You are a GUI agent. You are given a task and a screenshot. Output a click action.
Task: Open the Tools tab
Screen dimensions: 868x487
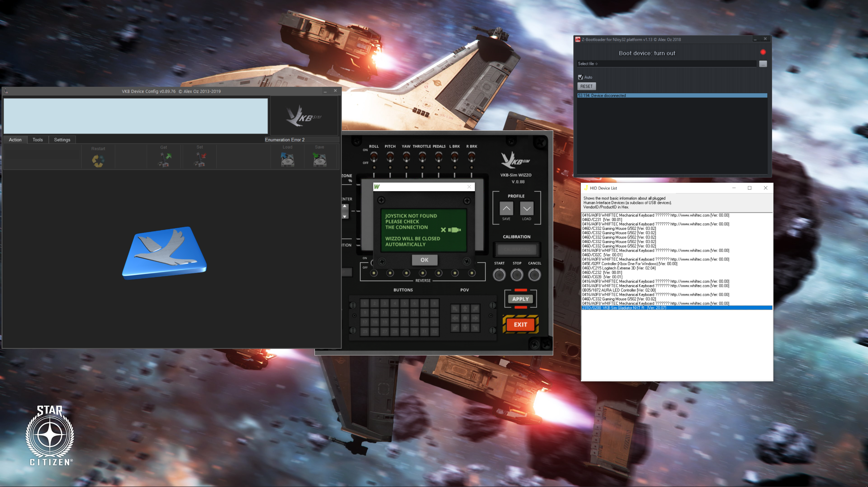click(38, 140)
